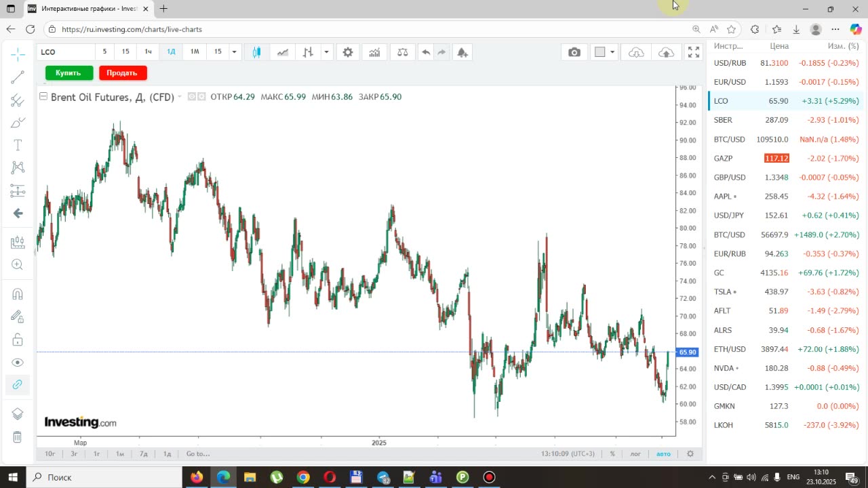This screenshot has width=868, height=488.
Task: Expand the timeframe dropdown arrow
Action: 234,52
